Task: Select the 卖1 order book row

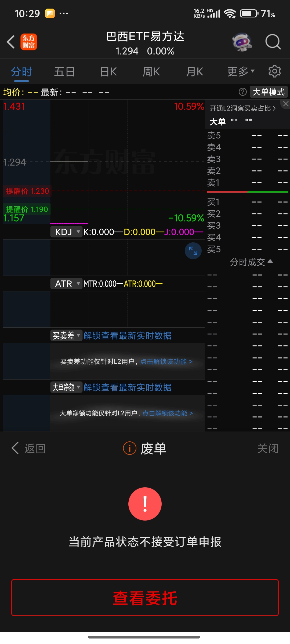Action: pos(248,183)
